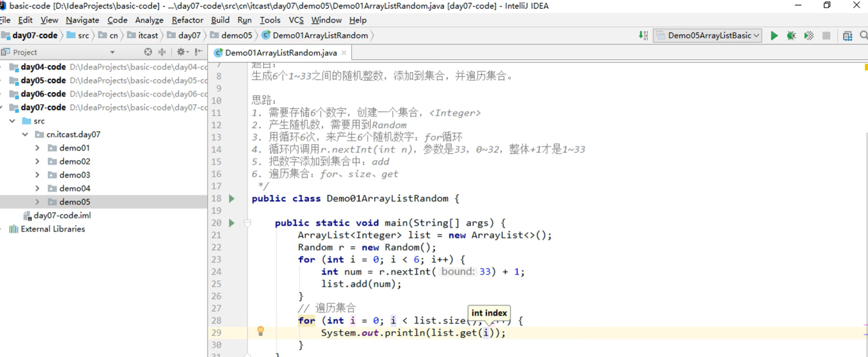The width and height of the screenshot is (868, 357).
Task: Open the Navigate menu
Action: 83,20
